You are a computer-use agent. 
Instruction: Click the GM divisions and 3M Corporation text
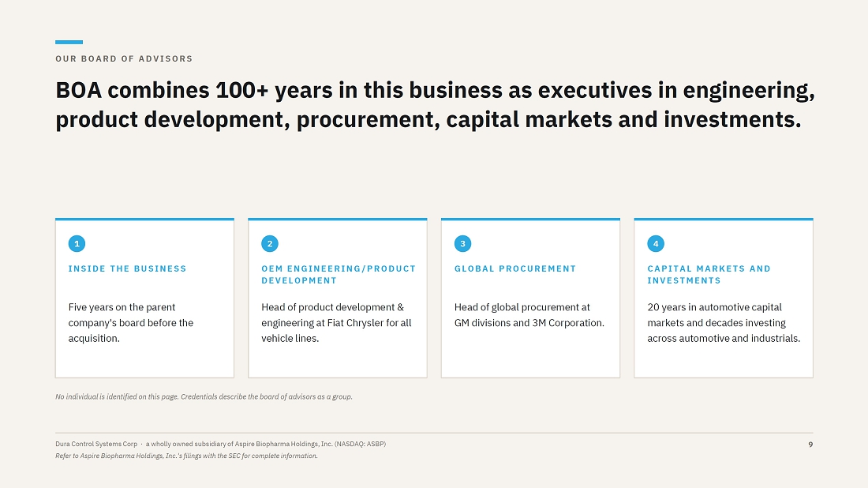point(529,314)
